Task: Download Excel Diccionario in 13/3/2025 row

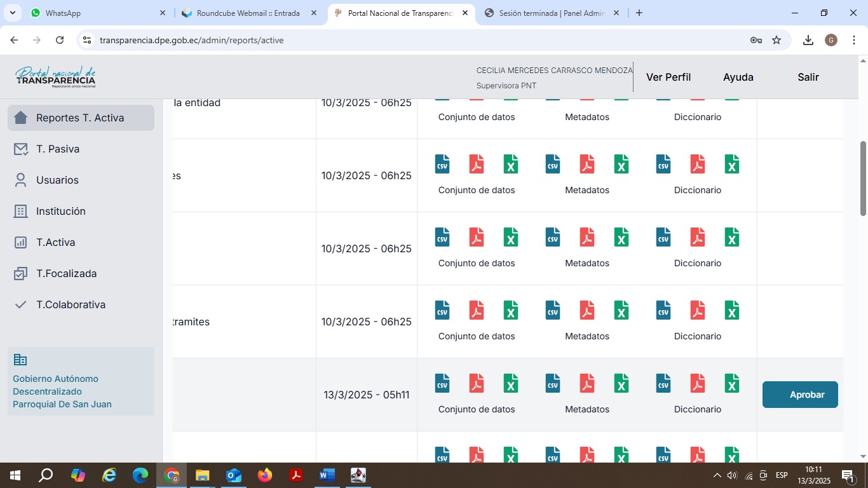Action: 732,383
